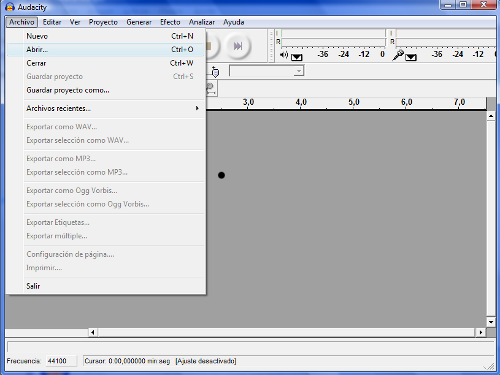Minimize the Audacity window
The image size is (500, 375).
[x=449, y=5]
